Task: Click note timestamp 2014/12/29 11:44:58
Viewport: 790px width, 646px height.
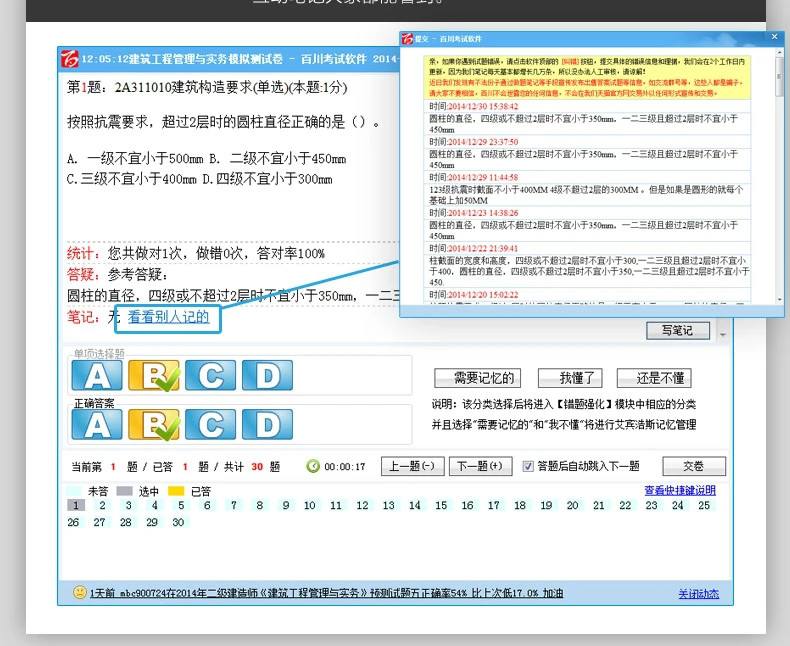Action: coord(483,177)
